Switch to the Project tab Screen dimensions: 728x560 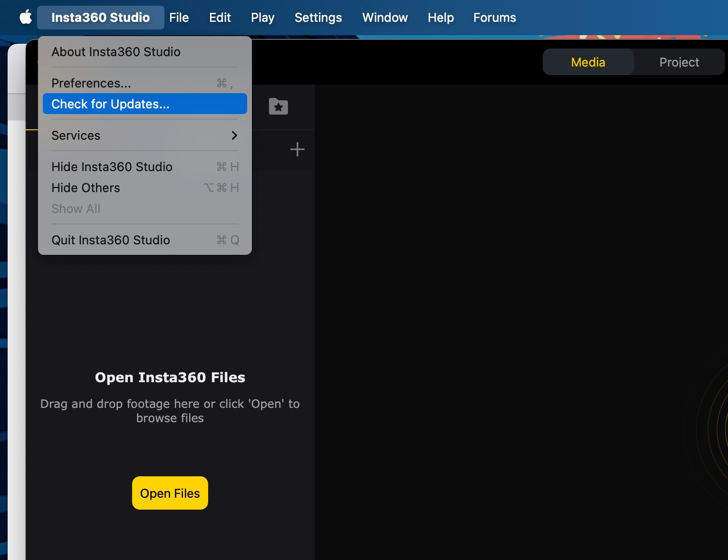[679, 62]
